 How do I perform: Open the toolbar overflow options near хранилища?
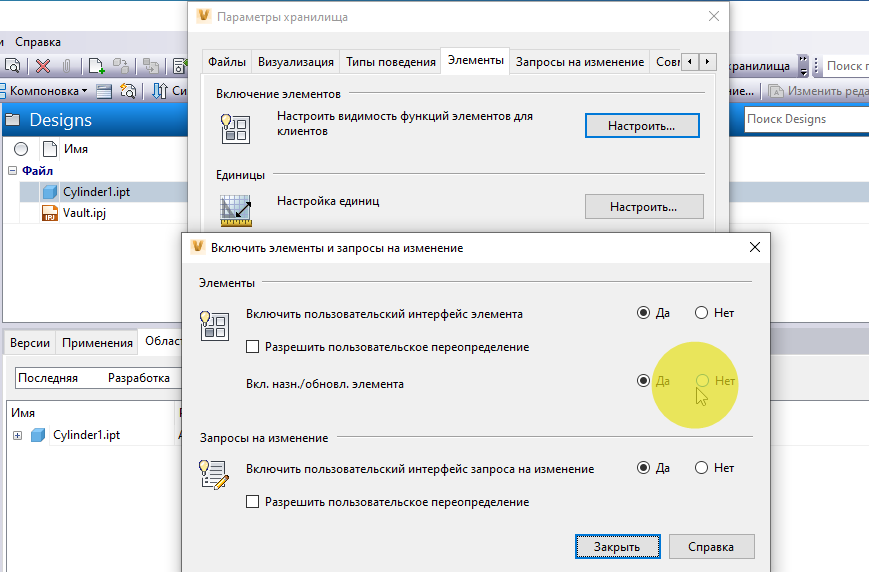(x=803, y=66)
